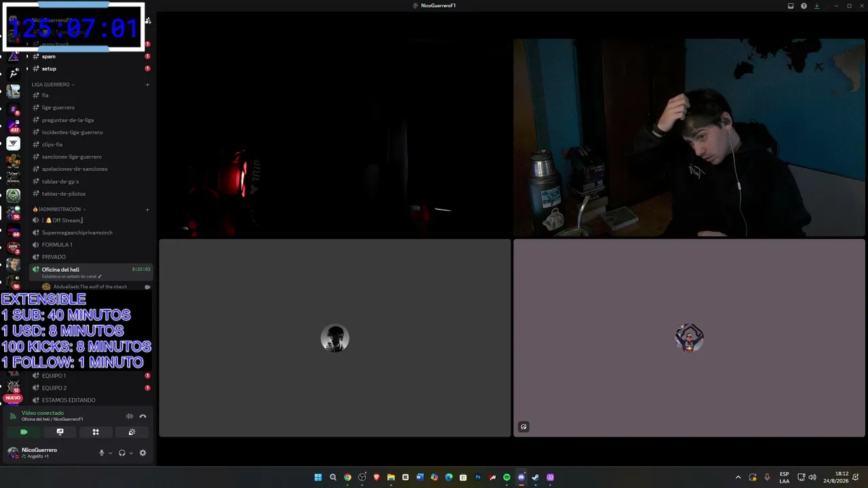Viewport: 868px width, 488px height.
Task: Add a channel to LIGA GUERRERO
Action: click(x=147, y=85)
